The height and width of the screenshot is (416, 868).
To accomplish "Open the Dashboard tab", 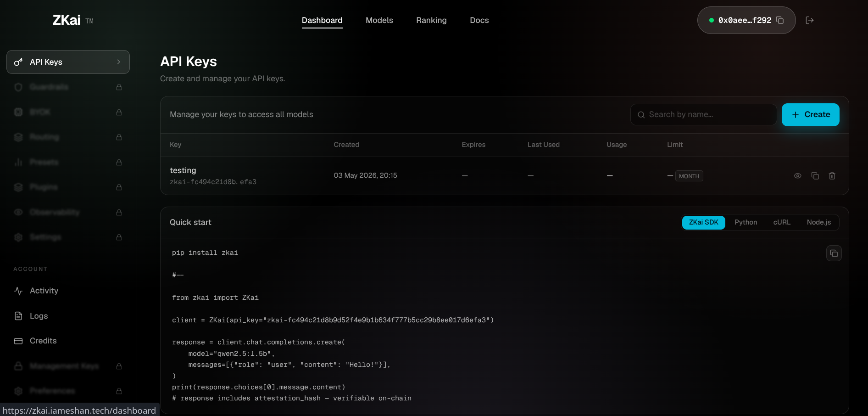I will pyautogui.click(x=322, y=20).
